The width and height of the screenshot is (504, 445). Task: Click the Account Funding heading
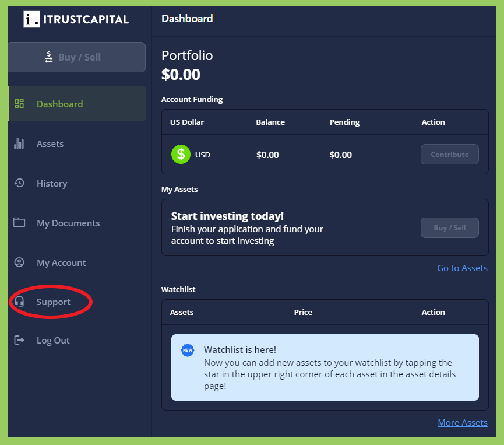click(x=192, y=99)
